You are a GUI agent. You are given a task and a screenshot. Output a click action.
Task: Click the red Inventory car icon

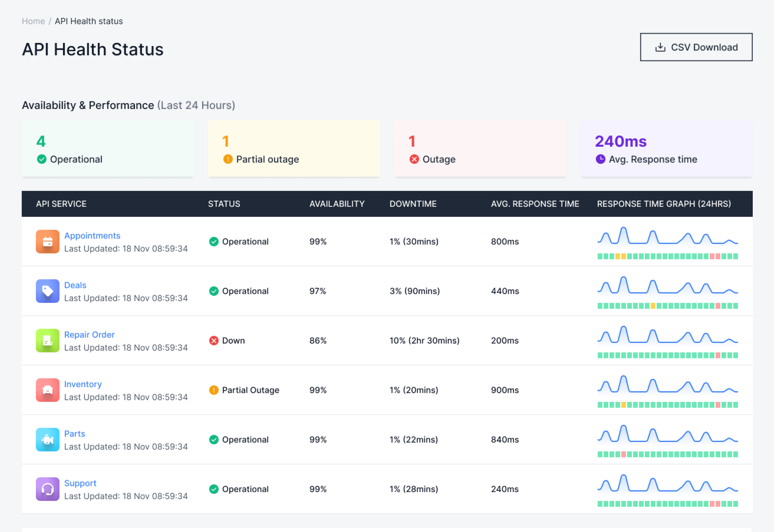click(48, 390)
